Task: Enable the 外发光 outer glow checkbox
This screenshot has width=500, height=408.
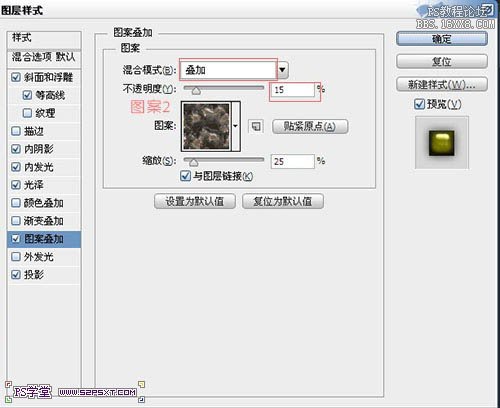Action: 16,257
